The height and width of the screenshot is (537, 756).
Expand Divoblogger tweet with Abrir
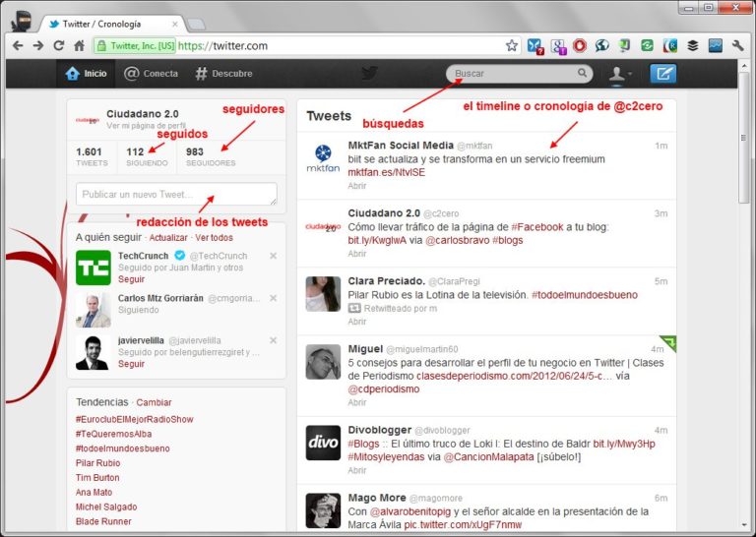click(356, 470)
